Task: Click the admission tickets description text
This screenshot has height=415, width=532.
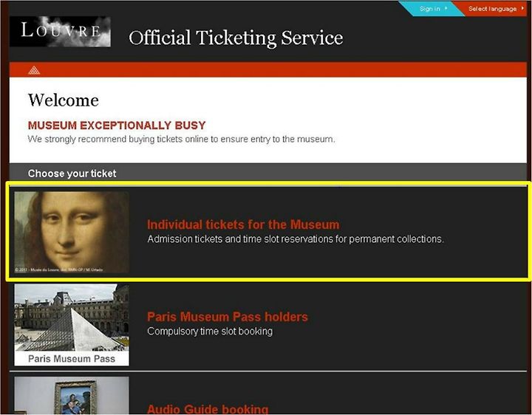Action: [x=295, y=239]
